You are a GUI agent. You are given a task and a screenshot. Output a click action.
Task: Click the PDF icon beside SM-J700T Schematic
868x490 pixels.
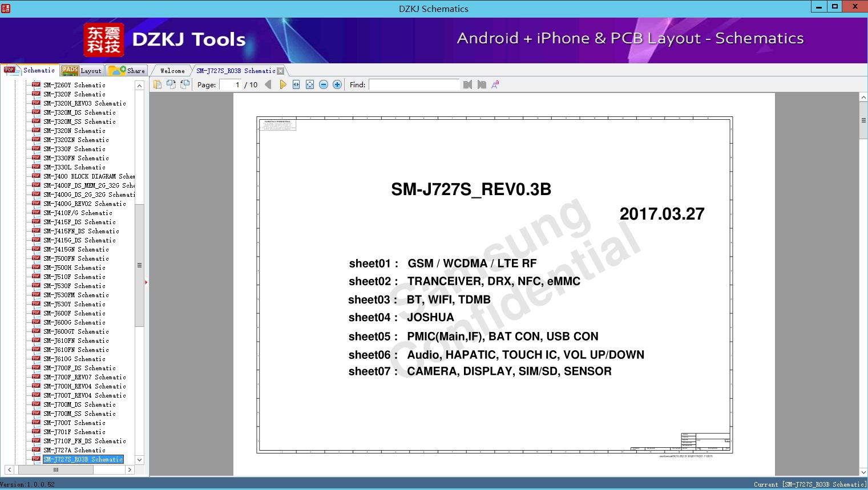(x=36, y=422)
